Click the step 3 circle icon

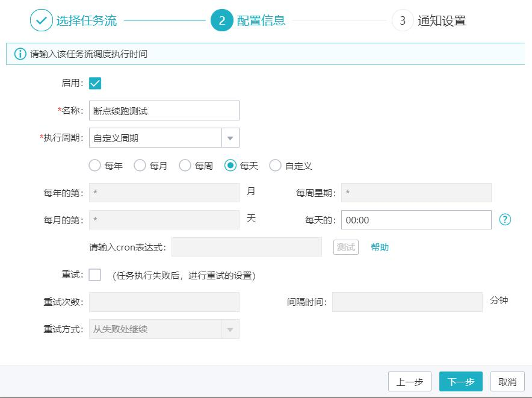(403, 20)
